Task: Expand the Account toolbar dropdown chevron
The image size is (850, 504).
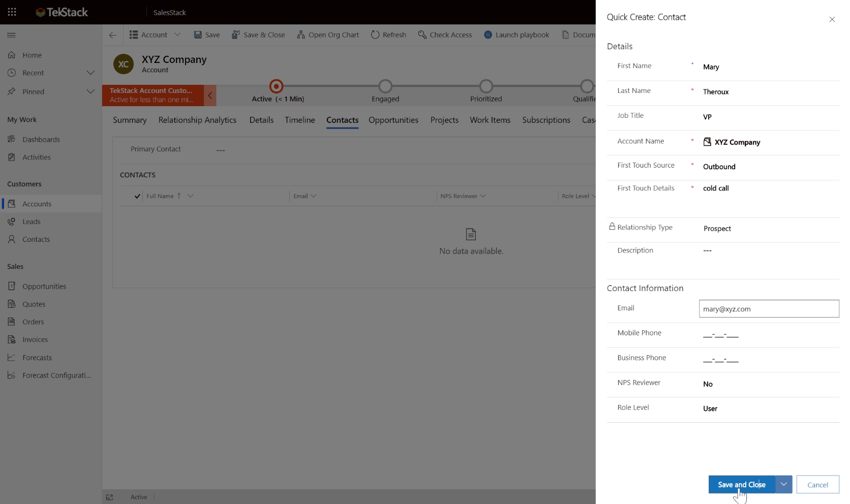Action: coord(177,35)
